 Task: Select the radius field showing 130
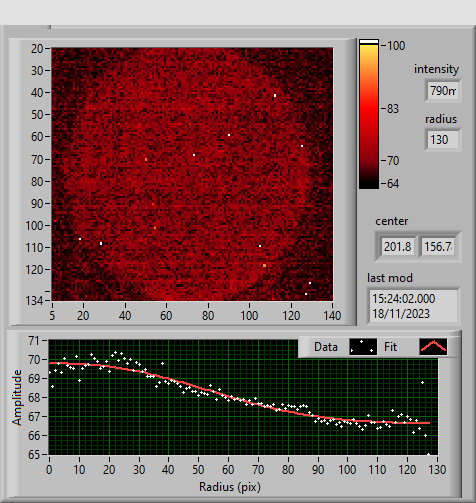443,140
